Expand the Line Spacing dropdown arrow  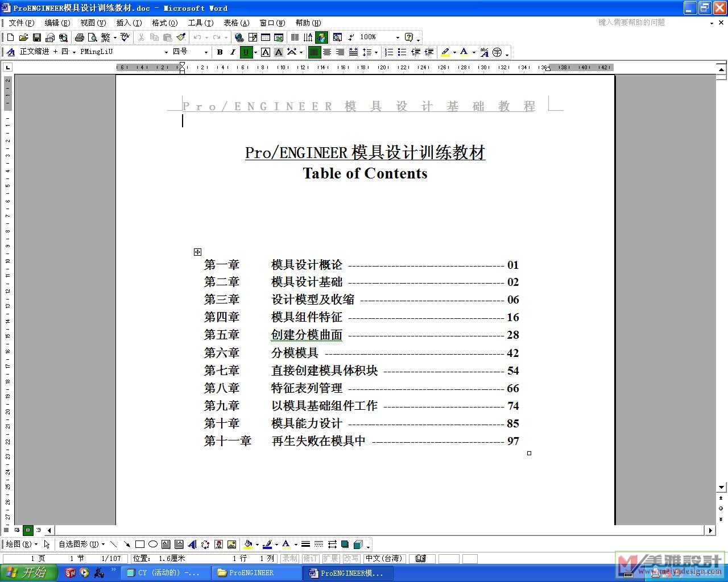[376, 52]
